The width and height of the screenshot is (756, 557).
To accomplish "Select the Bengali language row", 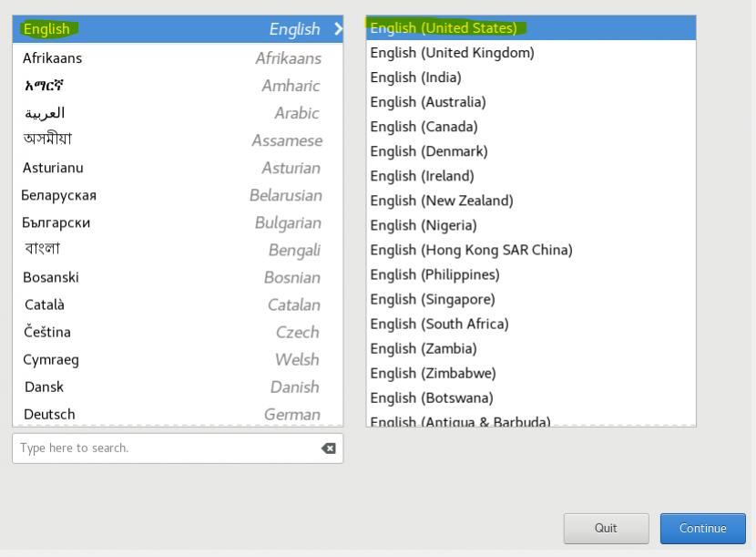I will (x=178, y=250).
